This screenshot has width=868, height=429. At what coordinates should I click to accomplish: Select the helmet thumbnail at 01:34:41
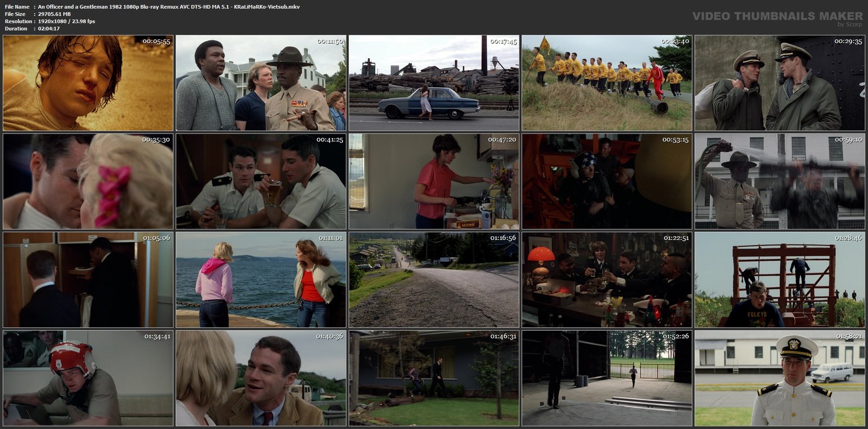tap(88, 378)
